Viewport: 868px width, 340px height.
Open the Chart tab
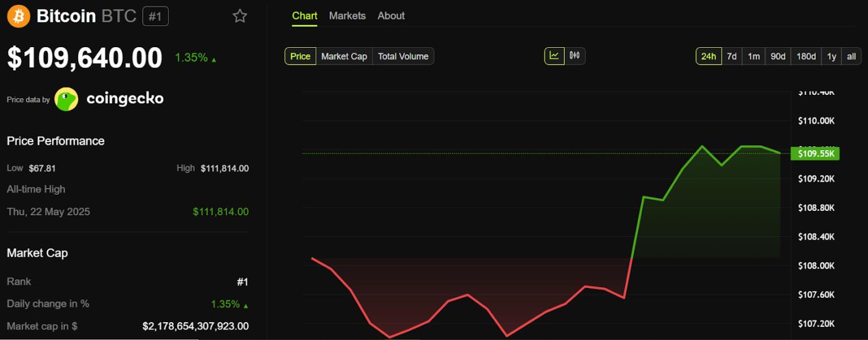304,16
